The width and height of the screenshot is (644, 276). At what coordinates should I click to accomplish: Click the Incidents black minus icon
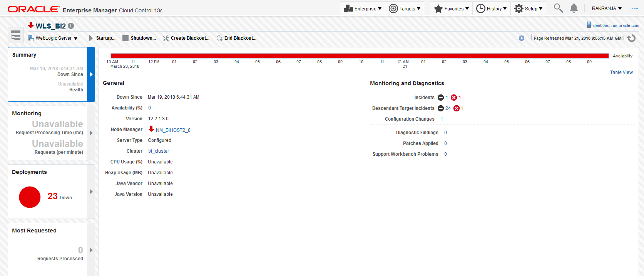[441, 98]
